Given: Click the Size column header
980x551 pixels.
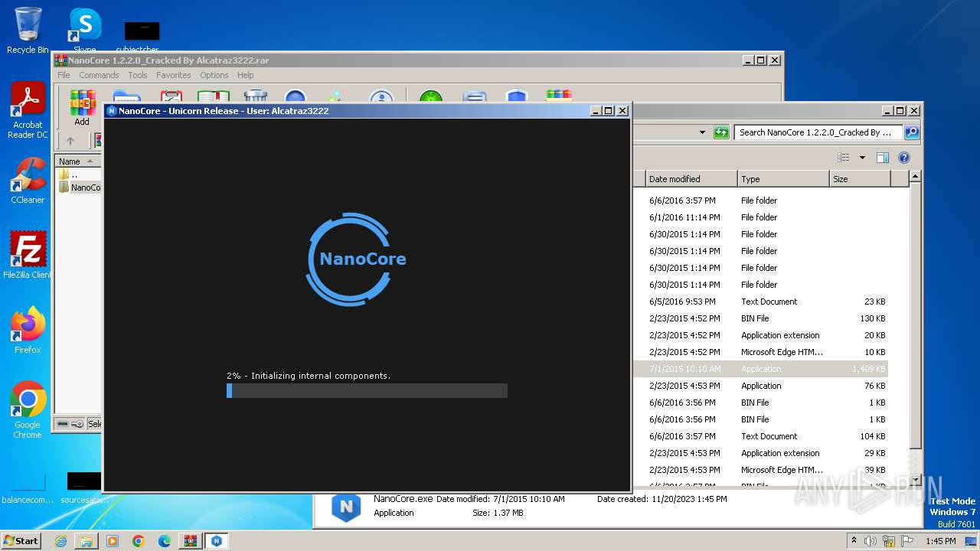Looking at the screenshot, I should pyautogui.click(x=860, y=179).
